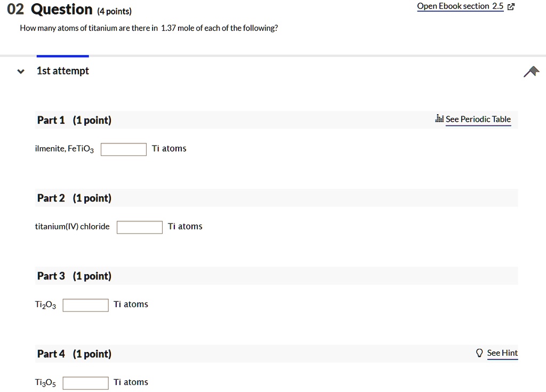Click the periodic table icon beside See Periodic Table
The height and width of the screenshot is (392, 546).
pyautogui.click(x=439, y=119)
